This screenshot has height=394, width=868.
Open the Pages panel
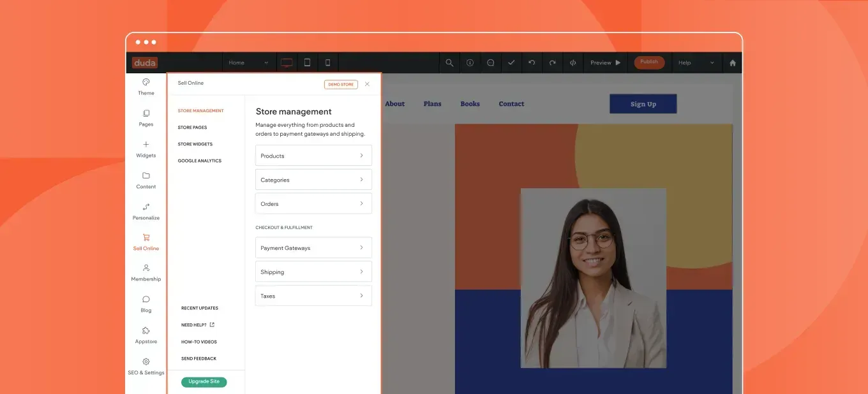pos(146,118)
